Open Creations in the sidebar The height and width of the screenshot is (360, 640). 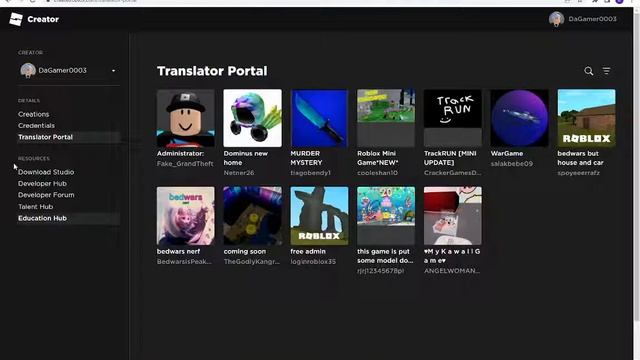click(33, 114)
